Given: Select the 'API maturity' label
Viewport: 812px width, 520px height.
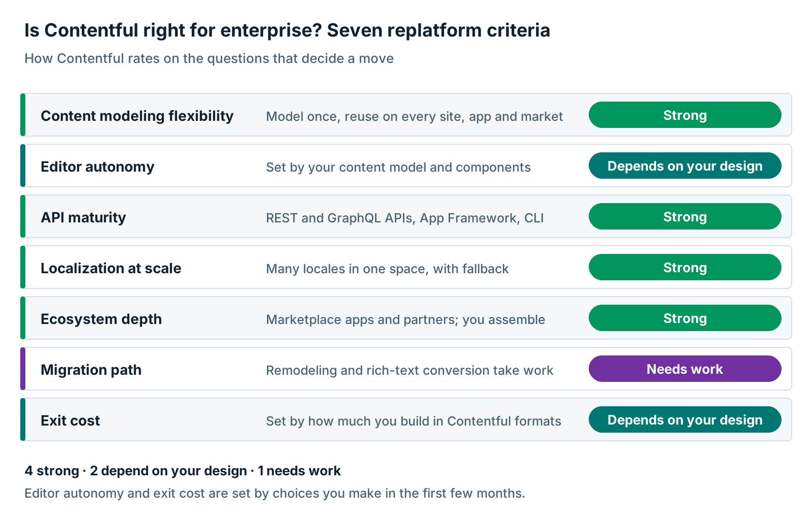Looking at the screenshot, I should tap(83, 217).
